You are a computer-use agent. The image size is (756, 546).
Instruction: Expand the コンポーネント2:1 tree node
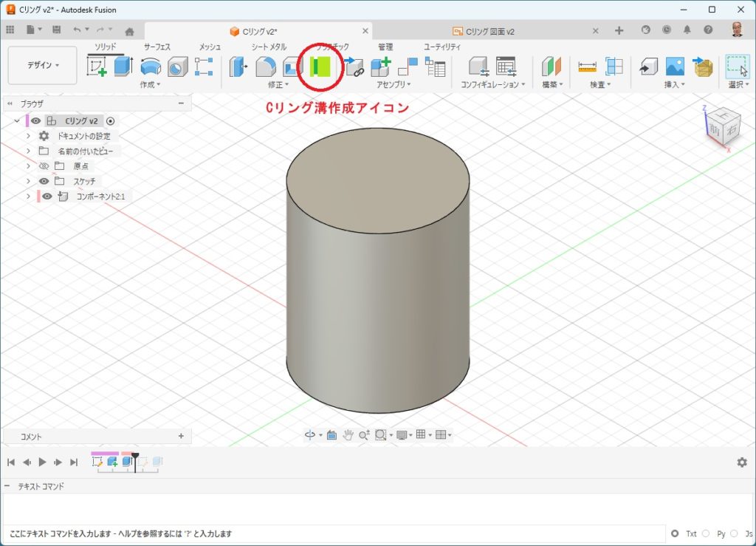(28, 197)
